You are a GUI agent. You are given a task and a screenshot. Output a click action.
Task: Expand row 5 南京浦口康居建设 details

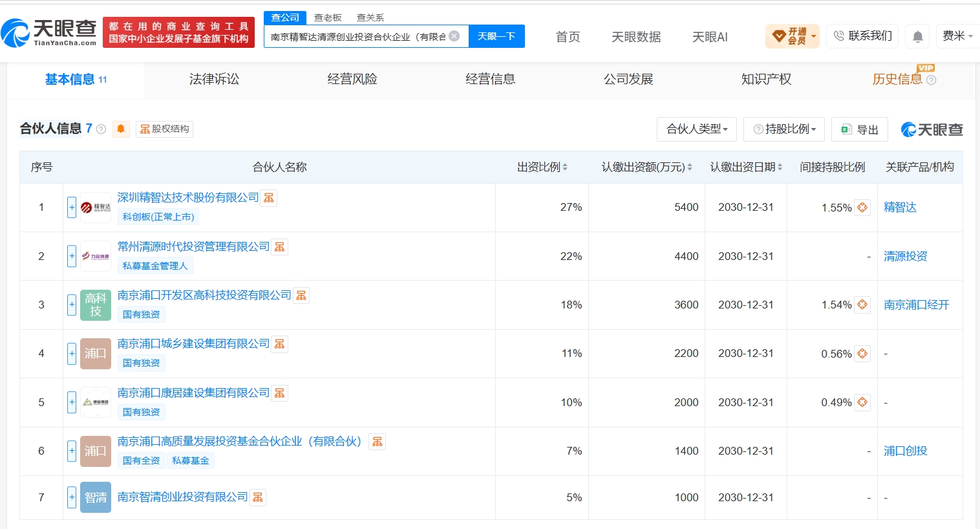coord(72,402)
